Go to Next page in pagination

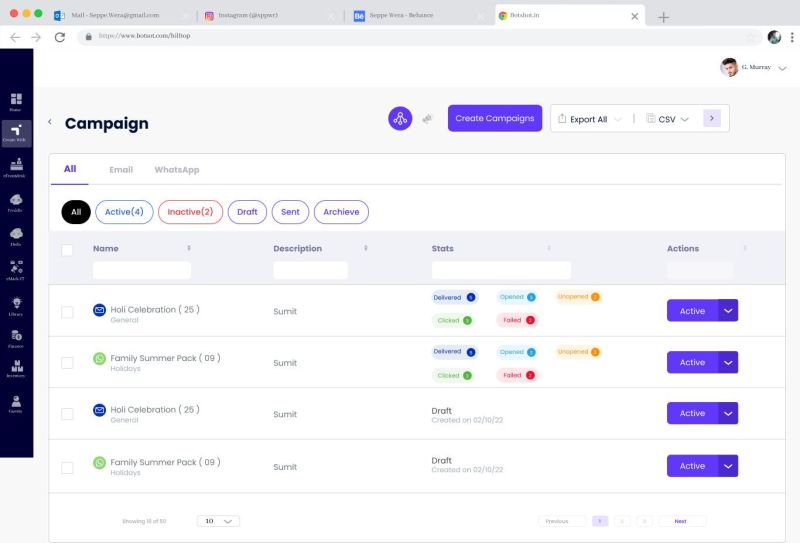pyautogui.click(x=681, y=521)
